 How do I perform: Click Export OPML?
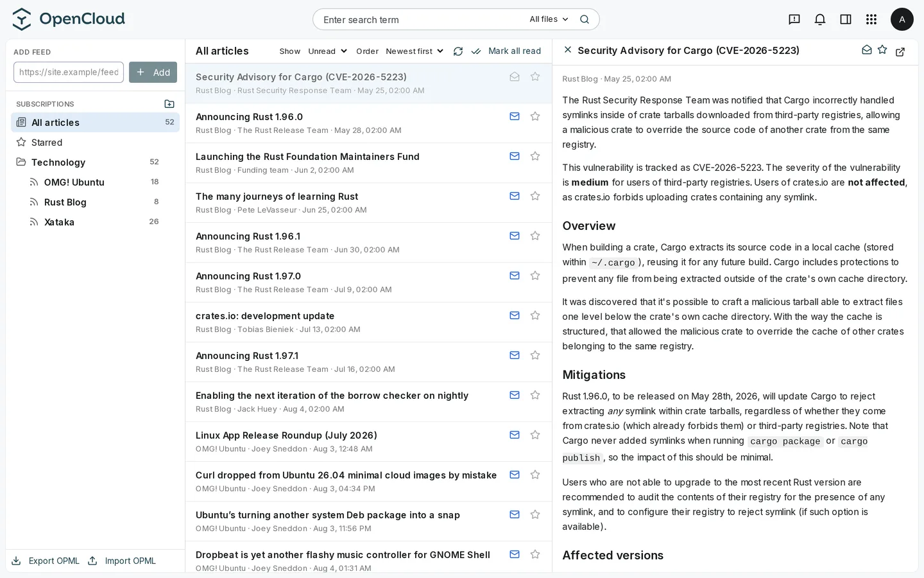(46, 561)
